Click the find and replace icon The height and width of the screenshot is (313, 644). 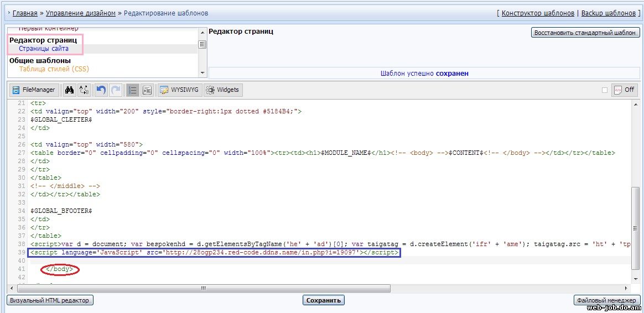(x=84, y=90)
